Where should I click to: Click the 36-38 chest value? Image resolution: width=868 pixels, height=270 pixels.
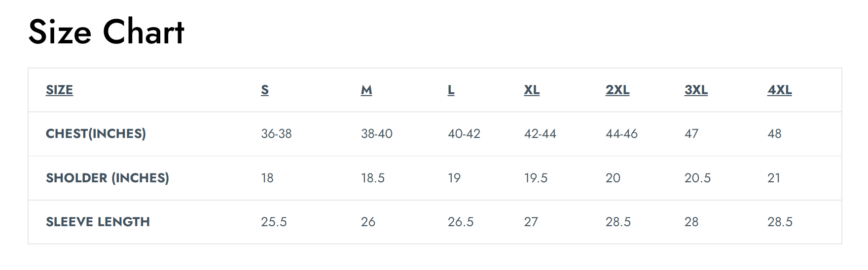tap(276, 134)
